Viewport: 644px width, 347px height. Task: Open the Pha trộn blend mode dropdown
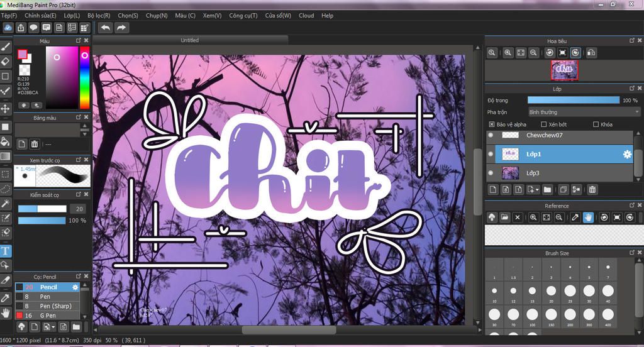pos(584,112)
